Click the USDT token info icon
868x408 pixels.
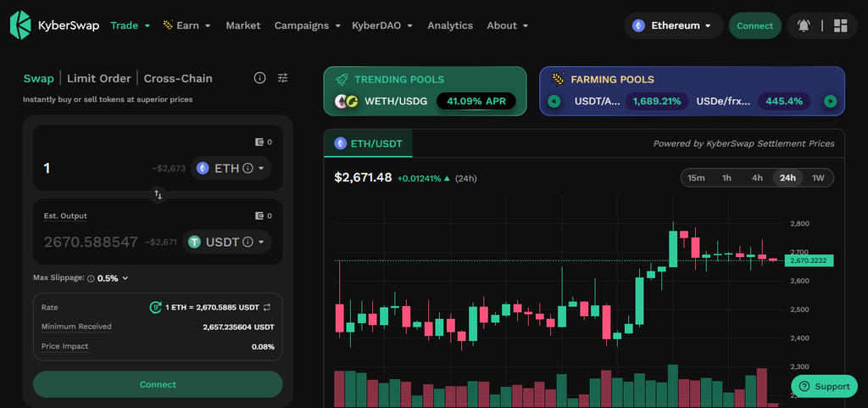pos(248,242)
